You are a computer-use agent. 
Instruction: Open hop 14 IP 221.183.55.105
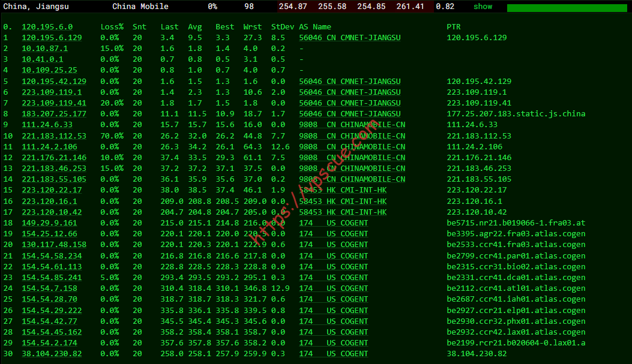coord(54,179)
